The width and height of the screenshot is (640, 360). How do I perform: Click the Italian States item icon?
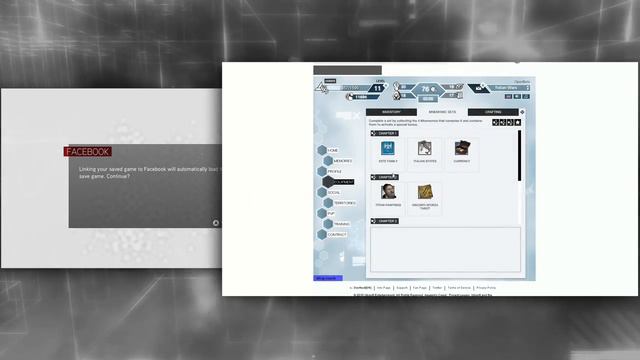(424, 148)
